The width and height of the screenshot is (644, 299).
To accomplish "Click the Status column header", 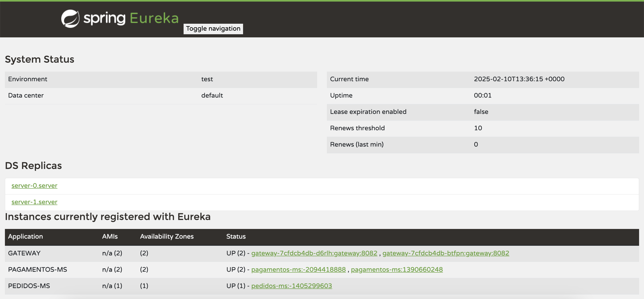I will click(236, 237).
